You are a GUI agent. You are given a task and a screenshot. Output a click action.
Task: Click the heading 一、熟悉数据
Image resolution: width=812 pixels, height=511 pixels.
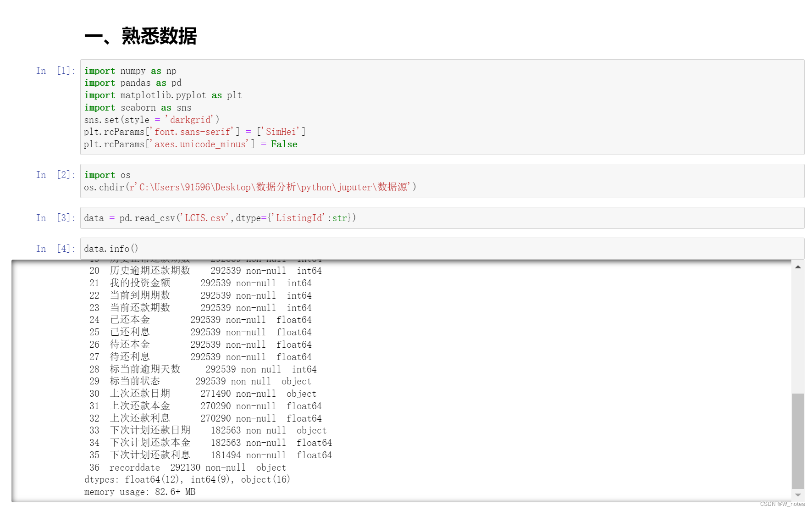click(x=141, y=36)
